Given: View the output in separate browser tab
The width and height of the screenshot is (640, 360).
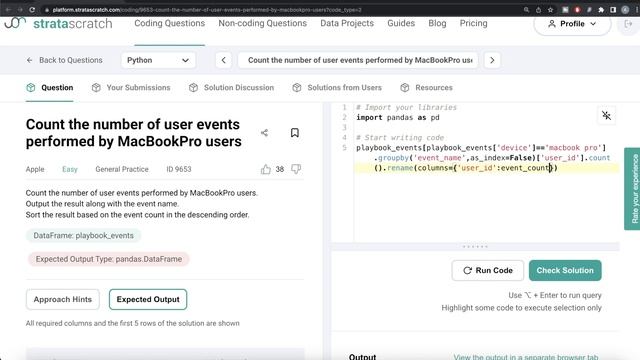Looking at the screenshot, I should 526,357.
